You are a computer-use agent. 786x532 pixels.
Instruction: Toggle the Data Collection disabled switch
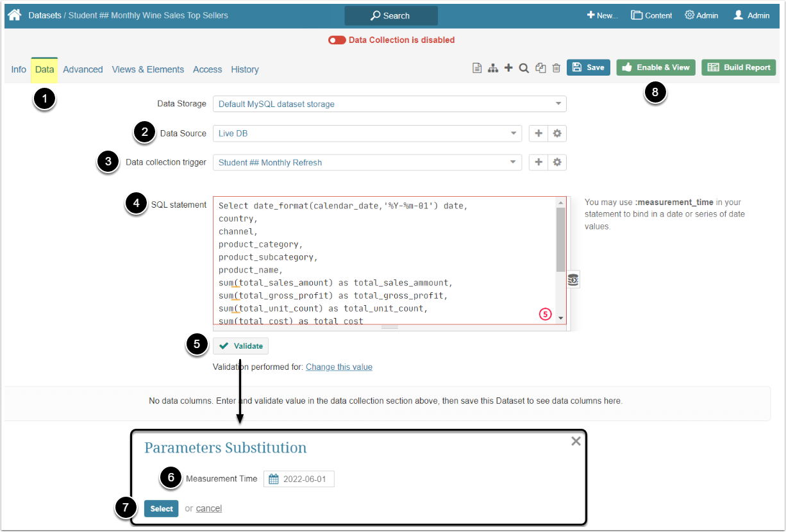pos(337,40)
